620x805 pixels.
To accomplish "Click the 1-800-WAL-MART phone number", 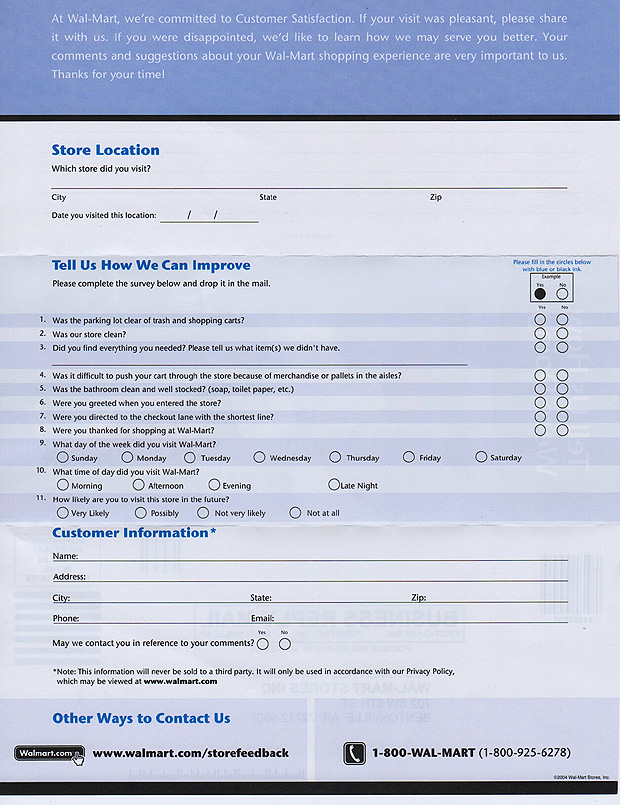I will tap(471, 753).
